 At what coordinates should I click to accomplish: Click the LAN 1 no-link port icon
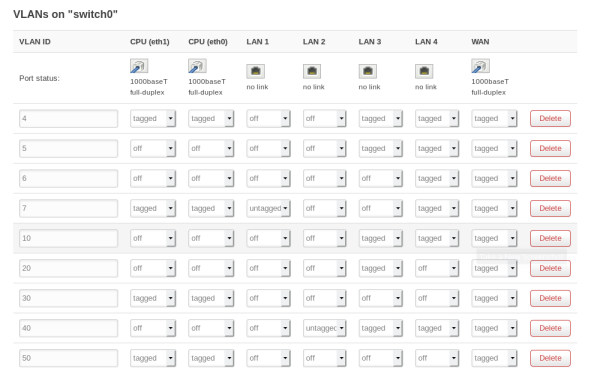tap(256, 71)
